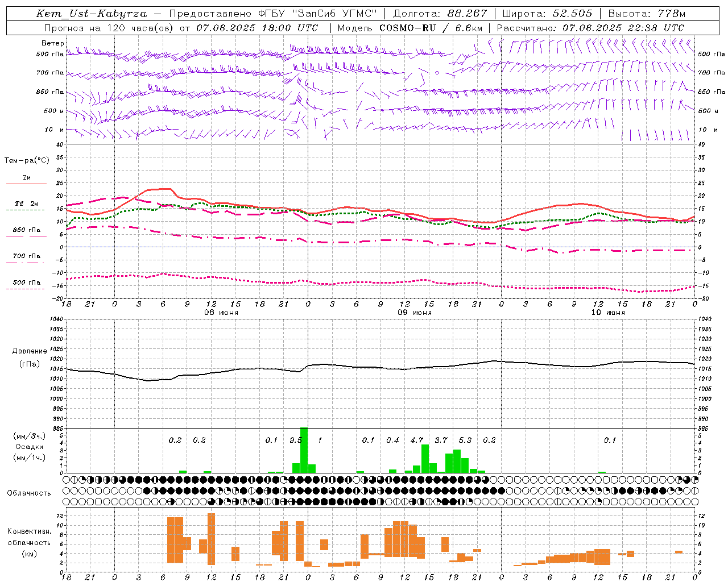Click the Облачность cloud cover label

[29, 493]
